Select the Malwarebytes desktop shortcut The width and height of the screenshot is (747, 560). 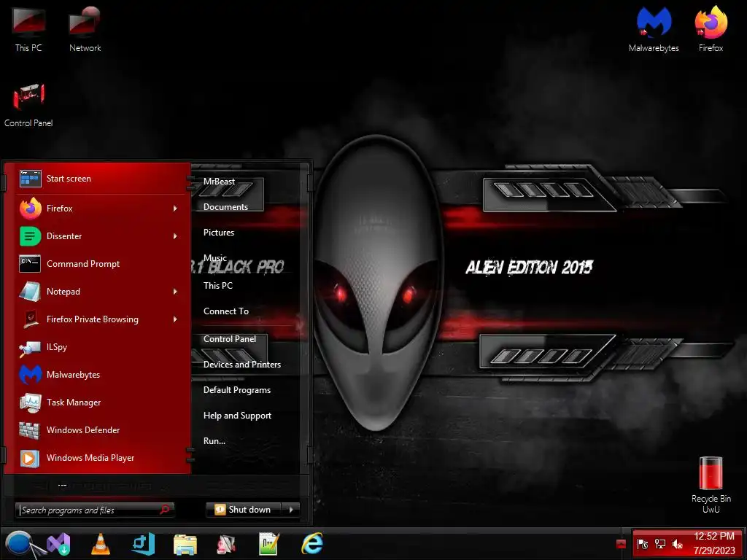[654, 29]
